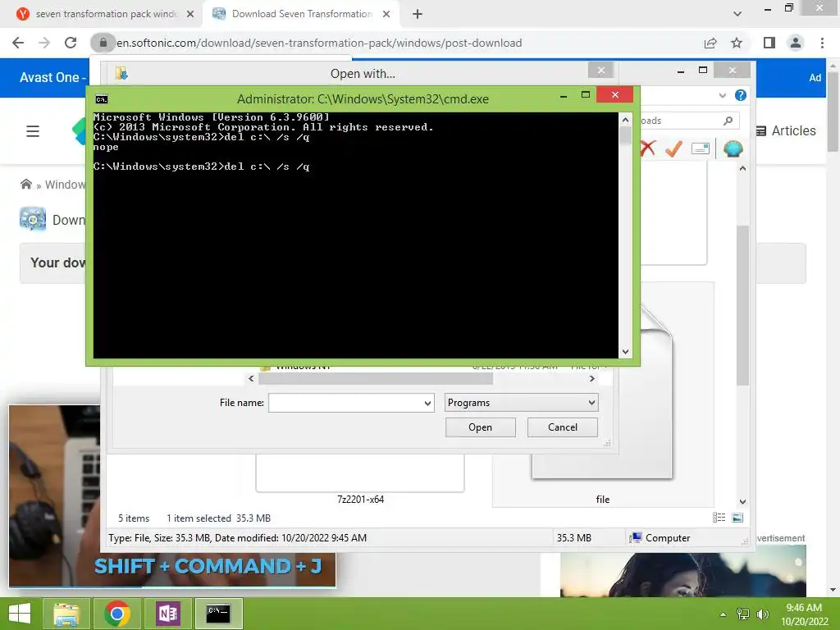The height and width of the screenshot is (630, 840).
Task: Click the address bar URL
Action: click(319, 43)
